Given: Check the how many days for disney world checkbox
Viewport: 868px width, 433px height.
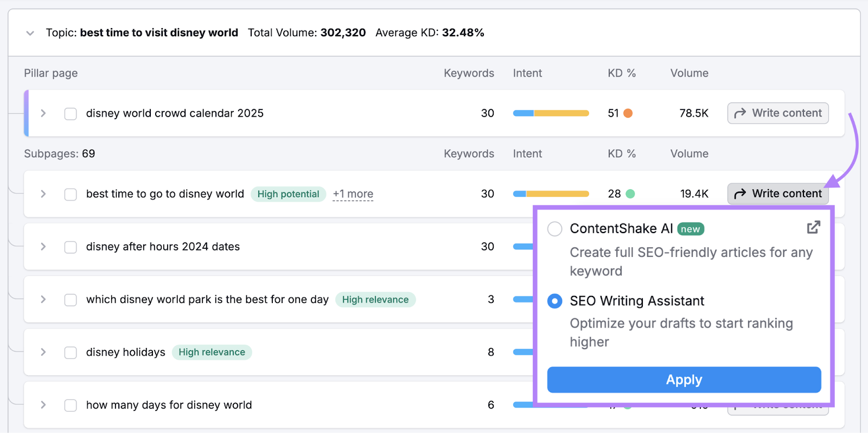Looking at the screenshot, I should coord(71,405).
